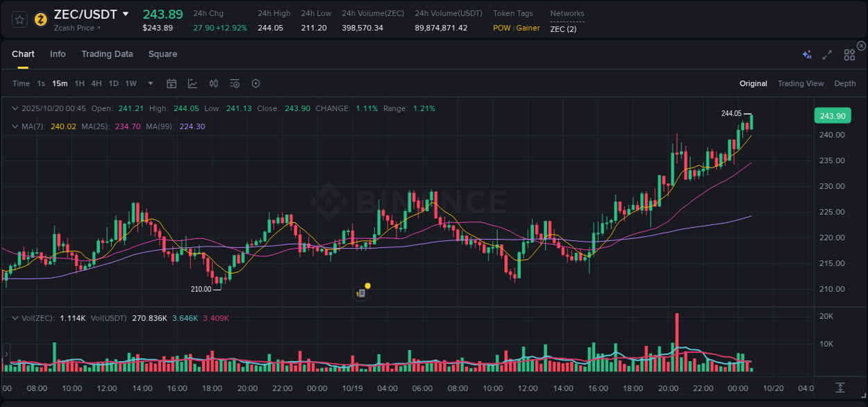Click the Zcash coin logo icon

(40, 19)
